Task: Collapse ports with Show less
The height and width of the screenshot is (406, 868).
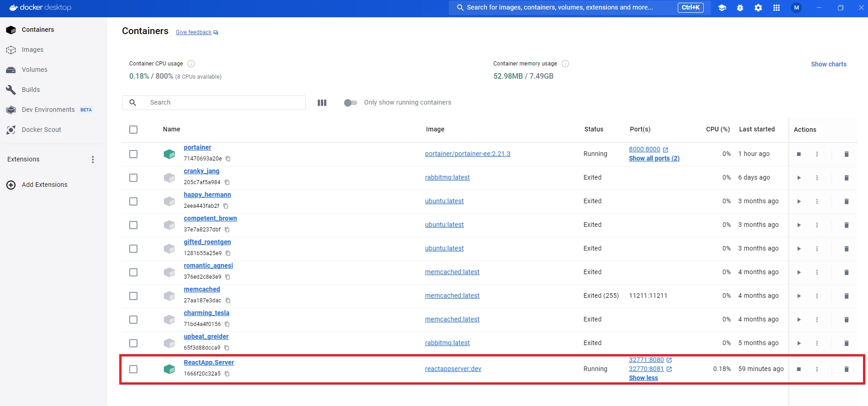Action: click(x=643, y=378)
